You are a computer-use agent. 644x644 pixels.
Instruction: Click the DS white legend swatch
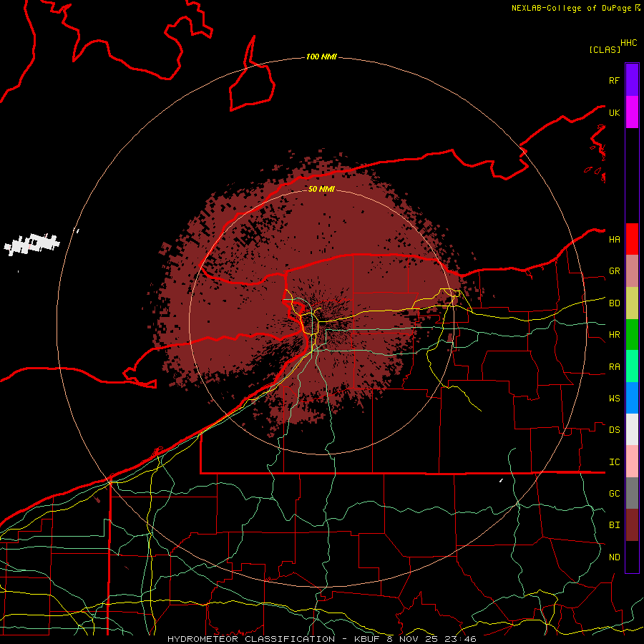(632, 429)
